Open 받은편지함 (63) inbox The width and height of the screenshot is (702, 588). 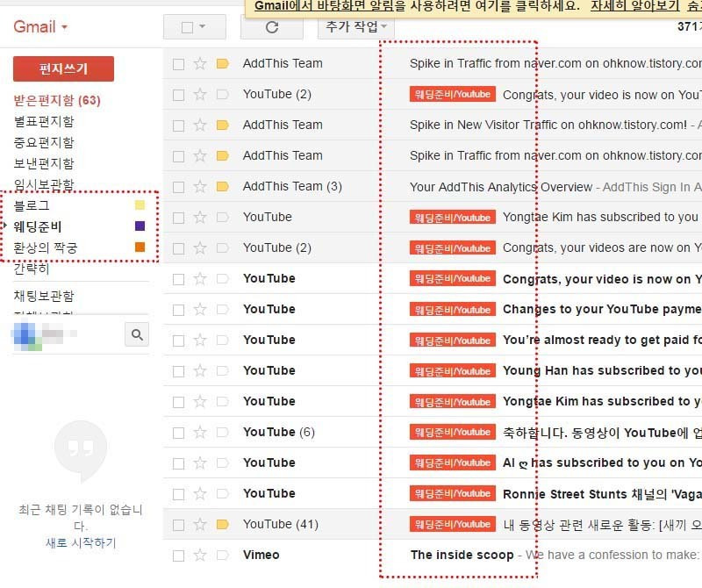57,100
